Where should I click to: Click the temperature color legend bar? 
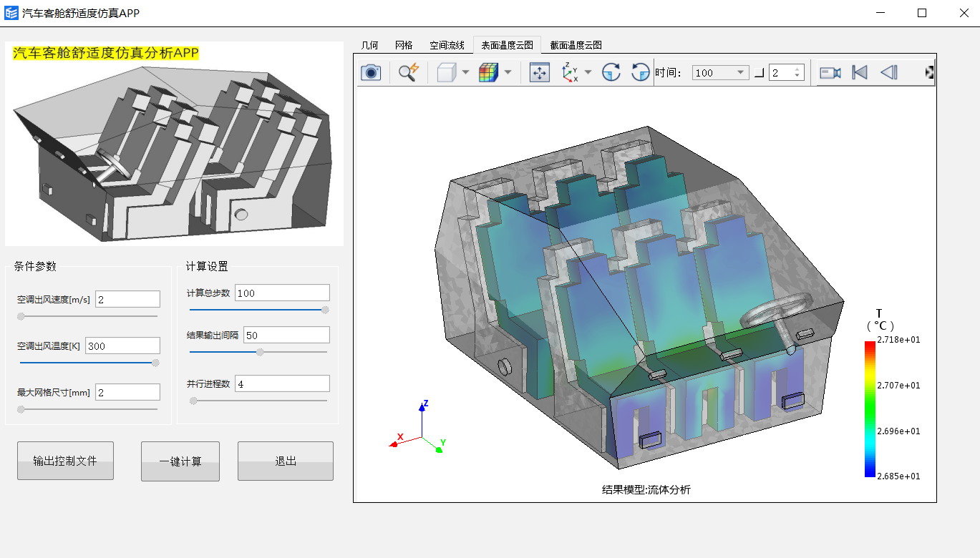click(x=870, y=409)
